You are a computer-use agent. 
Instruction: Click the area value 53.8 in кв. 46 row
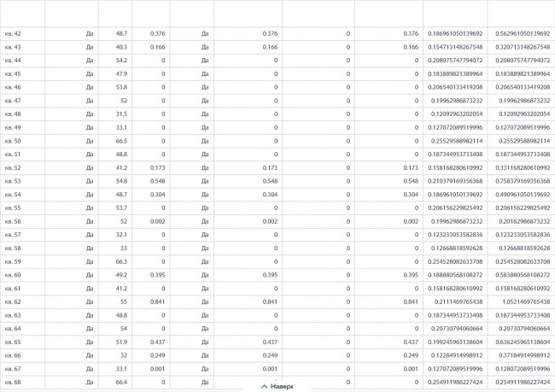(x=121, y=87)
